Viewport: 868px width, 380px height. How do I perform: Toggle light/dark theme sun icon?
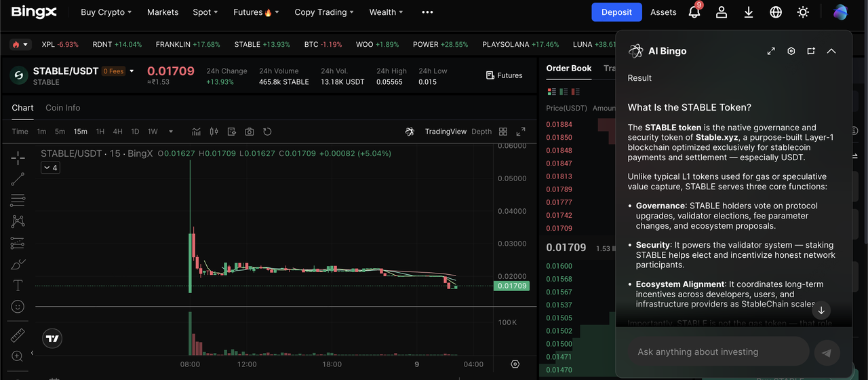pos(803,12)
